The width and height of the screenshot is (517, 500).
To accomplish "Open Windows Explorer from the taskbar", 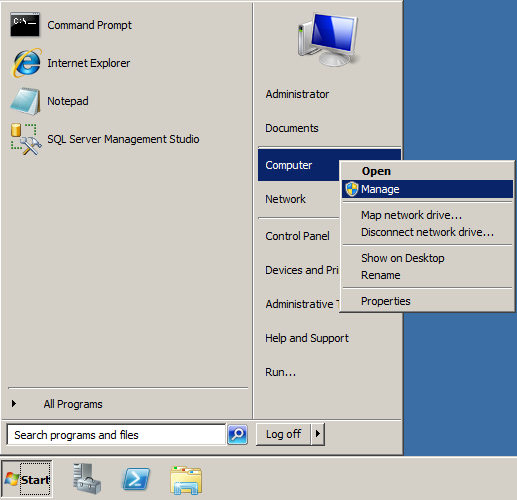I will pyautogui.click(x=186, y=480).
